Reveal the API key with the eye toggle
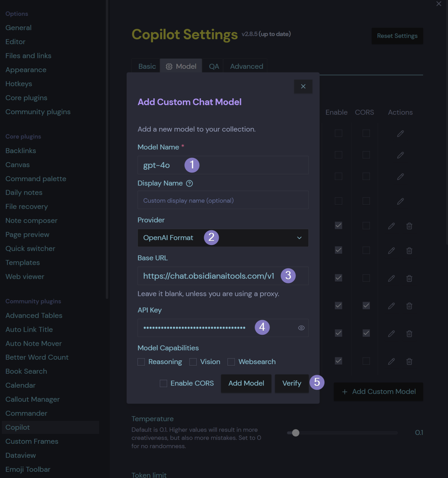This screenshot has height=478, width=448. pyautogui.click(x=301, y=328)
